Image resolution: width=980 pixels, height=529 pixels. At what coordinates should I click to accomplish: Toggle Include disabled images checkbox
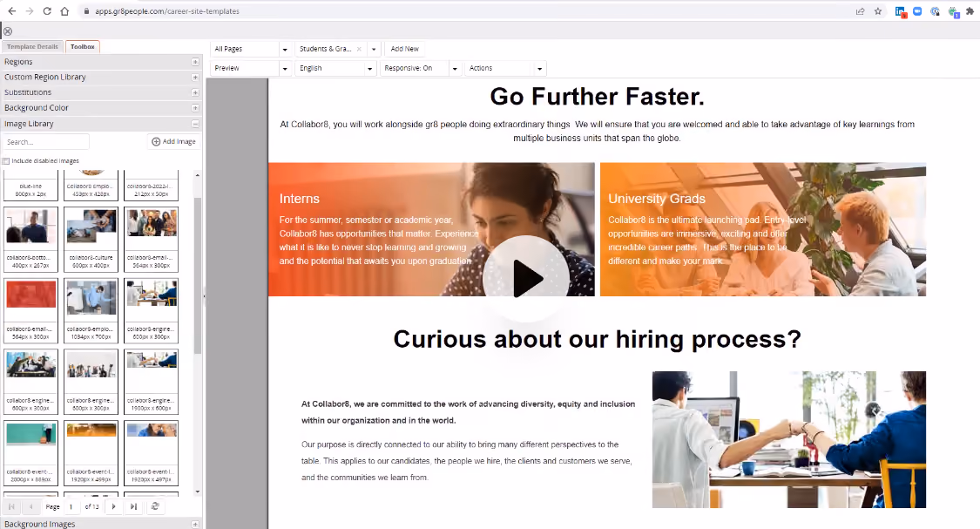coord(6,160)
